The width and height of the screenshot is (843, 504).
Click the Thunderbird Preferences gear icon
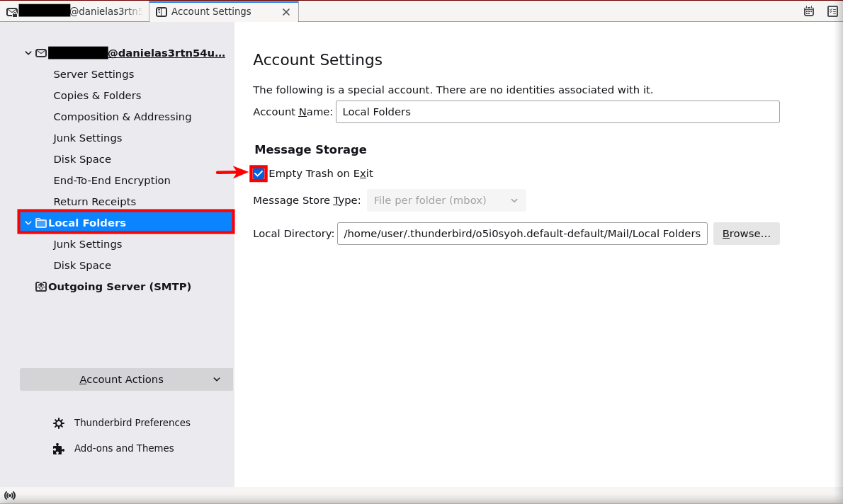59,423
